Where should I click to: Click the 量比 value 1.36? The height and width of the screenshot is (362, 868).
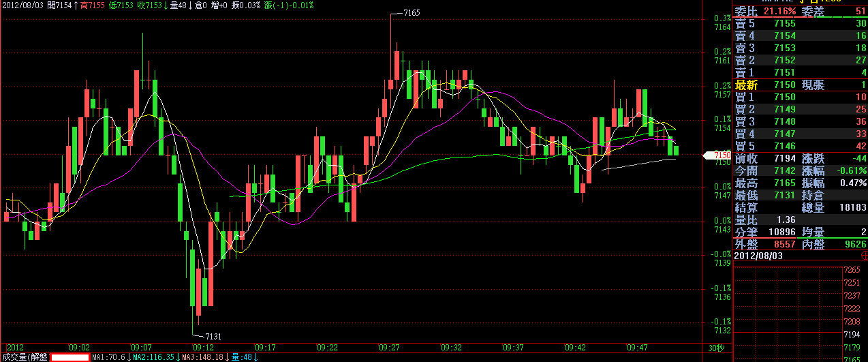pyautogui.click(x=786, y=220)
